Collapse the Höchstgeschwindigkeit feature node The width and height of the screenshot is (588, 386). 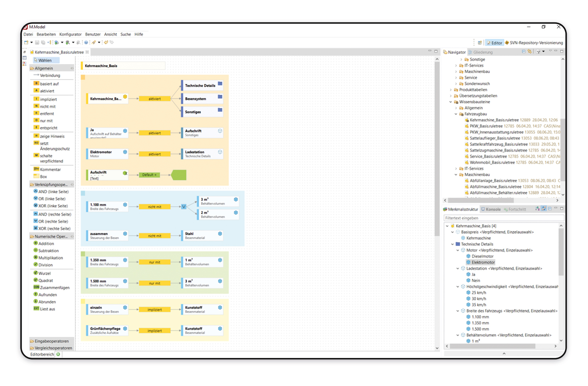458,287
